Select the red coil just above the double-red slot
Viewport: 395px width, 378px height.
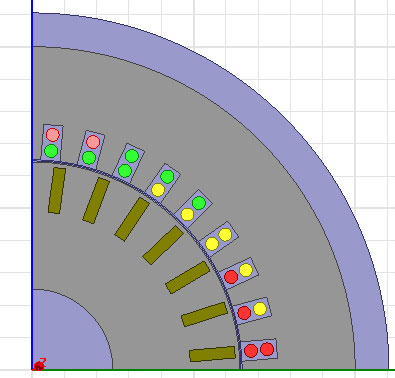tap(244, 313)
